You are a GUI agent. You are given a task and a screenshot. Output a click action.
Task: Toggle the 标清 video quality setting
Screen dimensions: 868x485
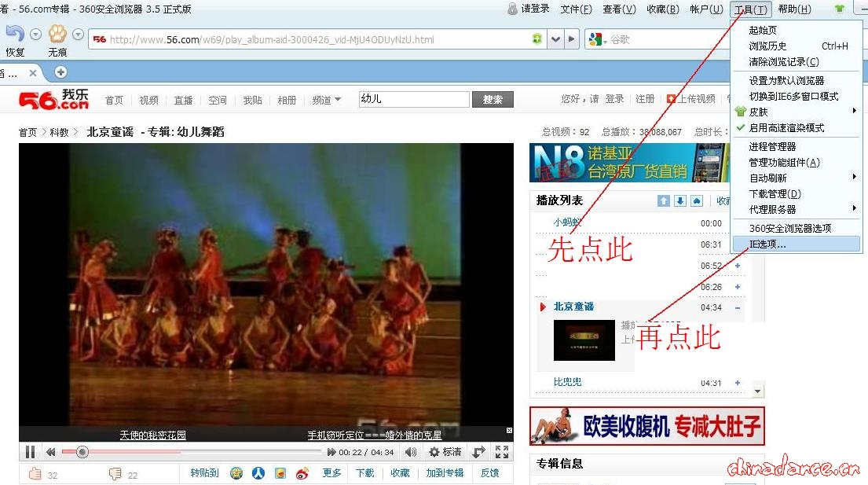point(445,452)
